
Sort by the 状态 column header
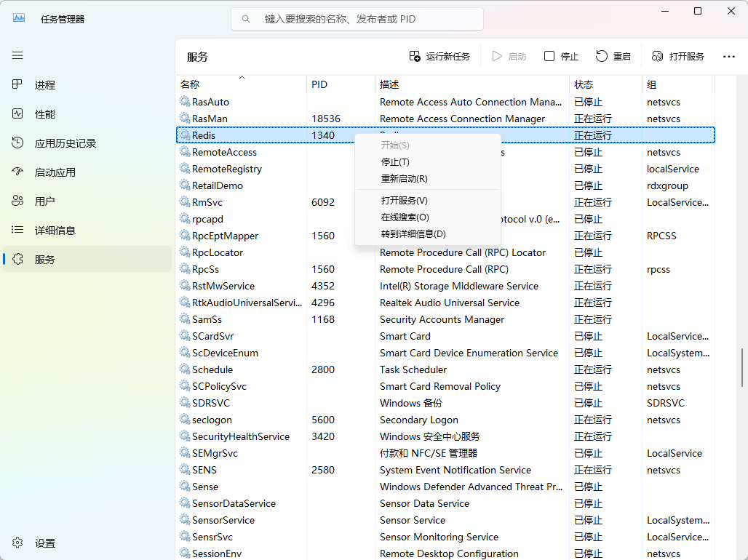584,84
